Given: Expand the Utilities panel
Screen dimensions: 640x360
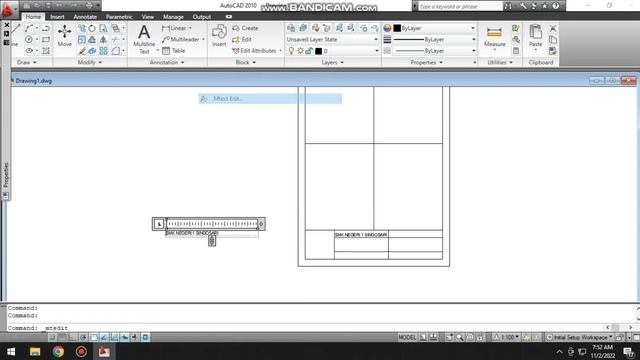Looking at the screenshot, I should pos(500,62).
